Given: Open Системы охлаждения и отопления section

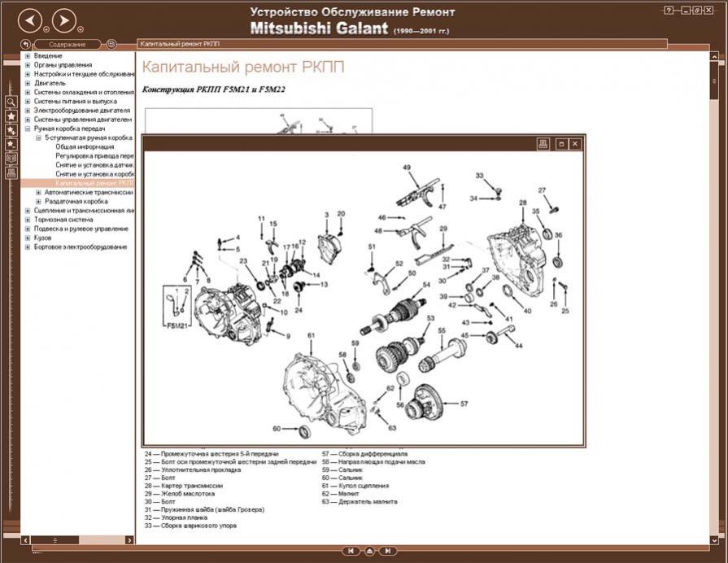Looking at the screenshot, I should coord(84,93).
